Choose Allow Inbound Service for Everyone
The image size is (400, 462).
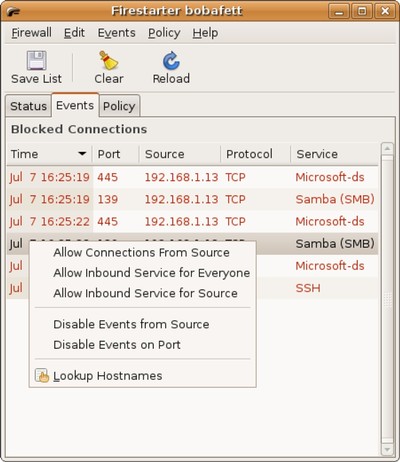click(152, 273)
